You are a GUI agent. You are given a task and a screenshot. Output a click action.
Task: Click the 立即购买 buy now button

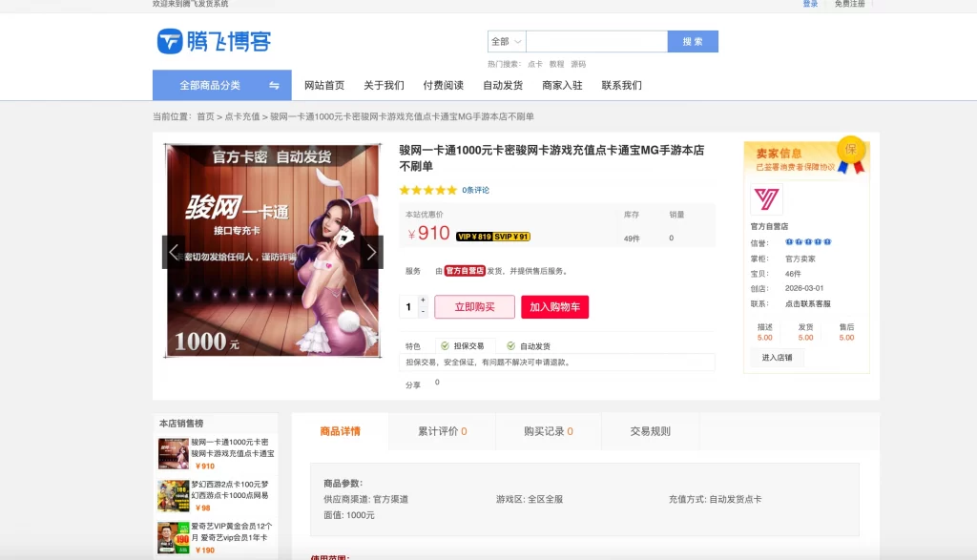click(x=474, y=306)
